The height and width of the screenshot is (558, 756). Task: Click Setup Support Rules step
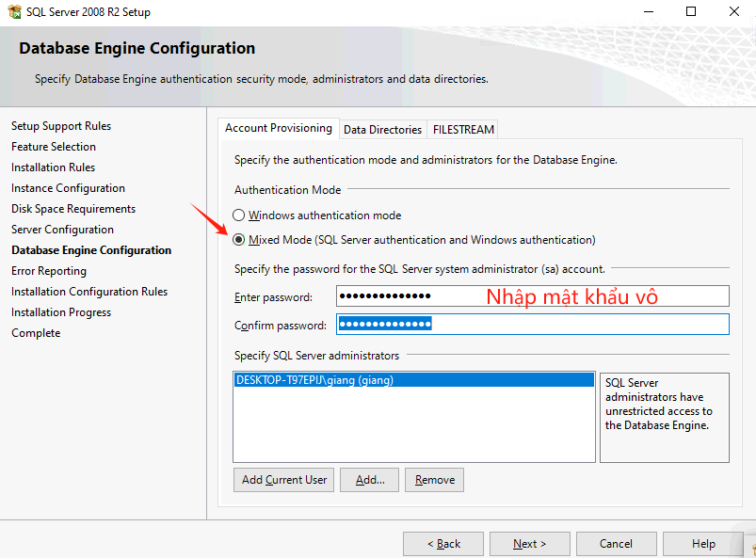pos(61,126)
